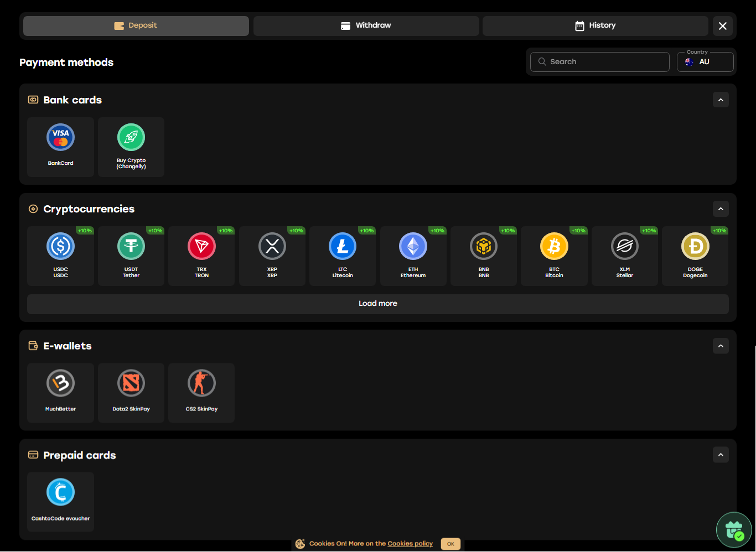Choose Buy Crypto (Changelly) option
This screenshot has width=756, height=552.
point(131,147)
